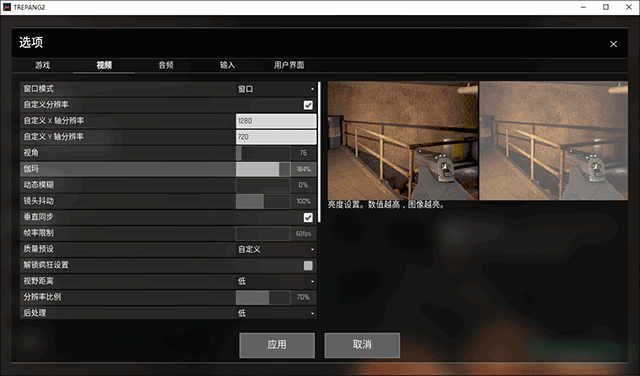Click the 应用 apply button
The width and height of the screenshot is (640, 376).
(277, 345)
